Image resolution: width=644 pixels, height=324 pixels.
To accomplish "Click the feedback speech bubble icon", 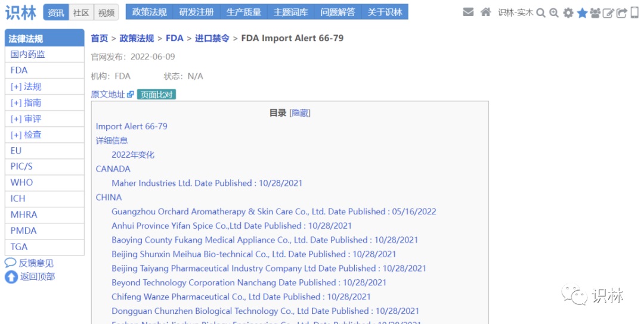I will [10, 263].
